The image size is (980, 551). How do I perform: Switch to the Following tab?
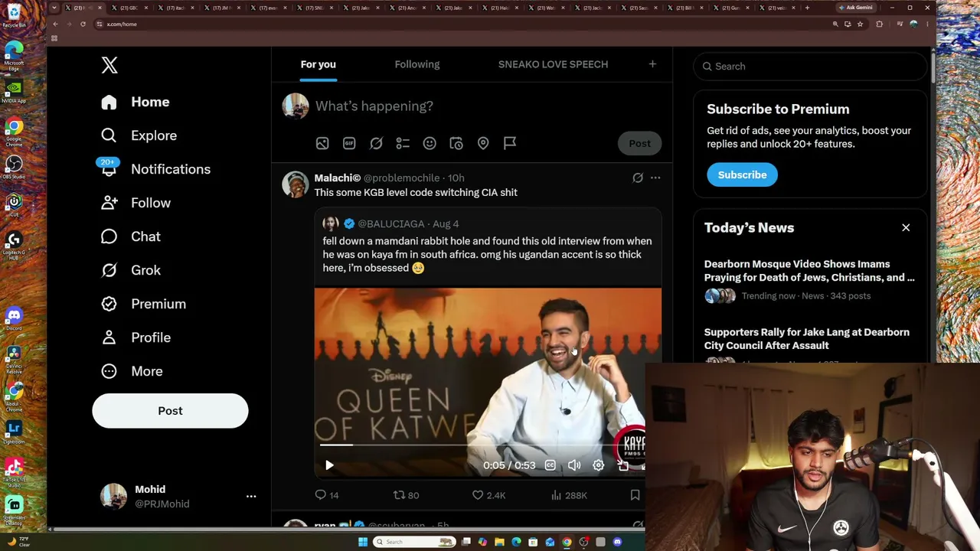(417, 64)
